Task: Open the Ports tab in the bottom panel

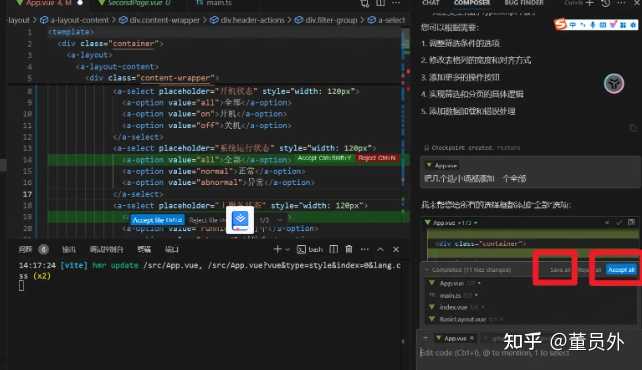Action: tap(172, 249)
